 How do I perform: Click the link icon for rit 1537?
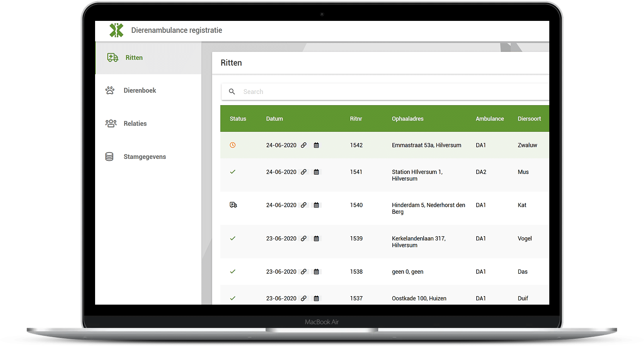tap(304, 298)
